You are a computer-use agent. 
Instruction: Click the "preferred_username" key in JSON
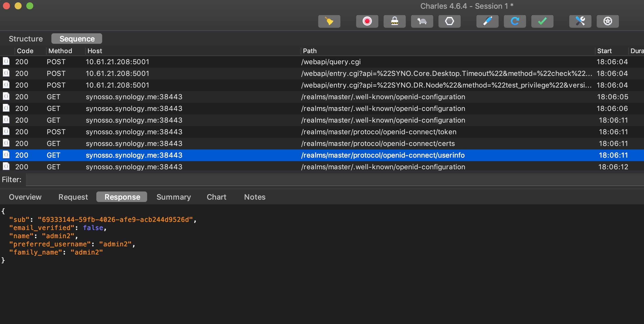pyautogui.click(x=50, y=244)
